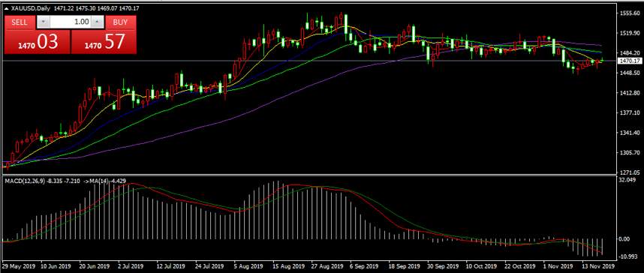Collapse the one-click trading panel triangle

pyautogui.click(x=8, y=8)
